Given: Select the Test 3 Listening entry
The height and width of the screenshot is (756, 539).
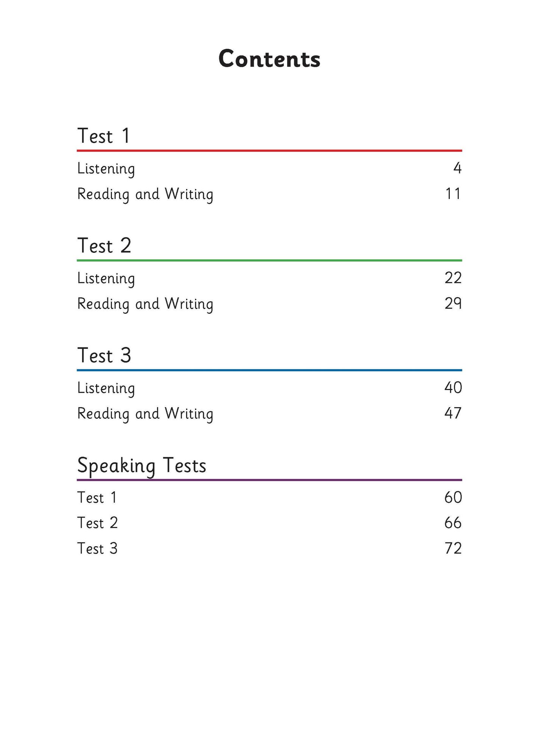Looking at the screenshot, I should tap(106, 388).
